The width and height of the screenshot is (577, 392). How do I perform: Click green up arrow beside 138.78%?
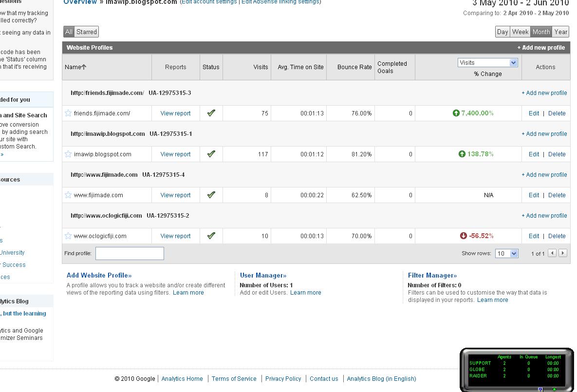(x=462, y=154)
